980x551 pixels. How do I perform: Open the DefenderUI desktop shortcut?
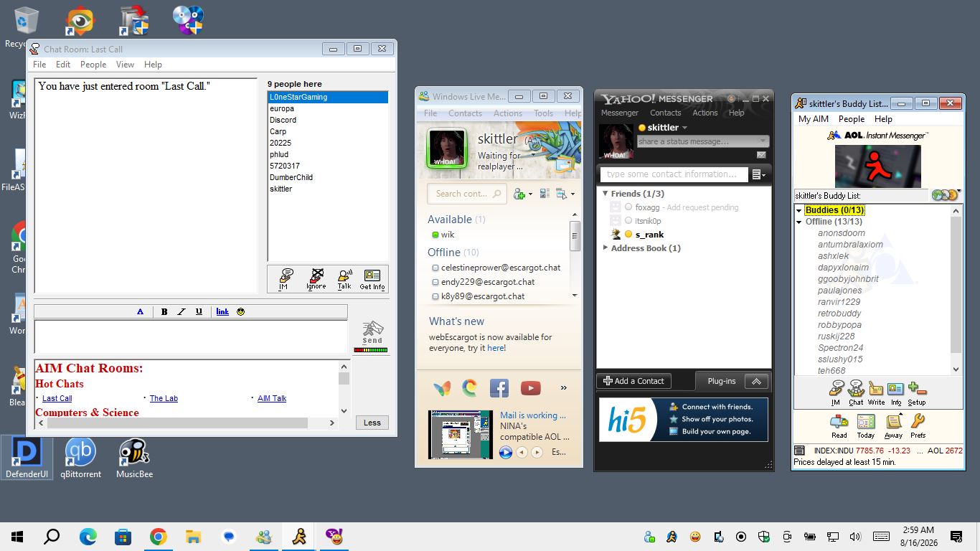coord(27,458)
